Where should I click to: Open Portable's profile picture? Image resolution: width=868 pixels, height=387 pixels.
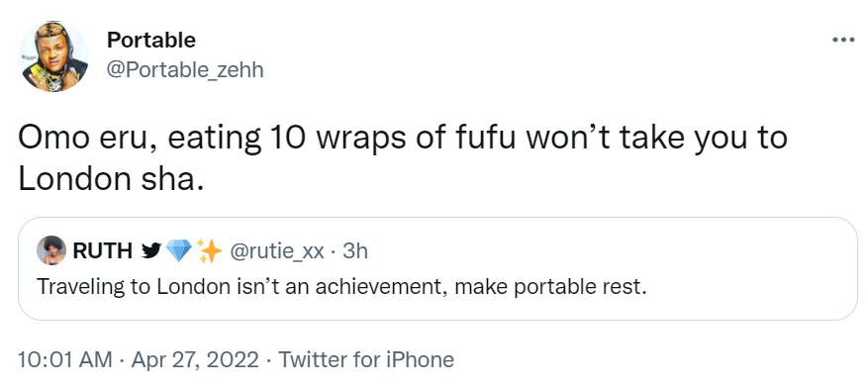[x=53, y=56]
